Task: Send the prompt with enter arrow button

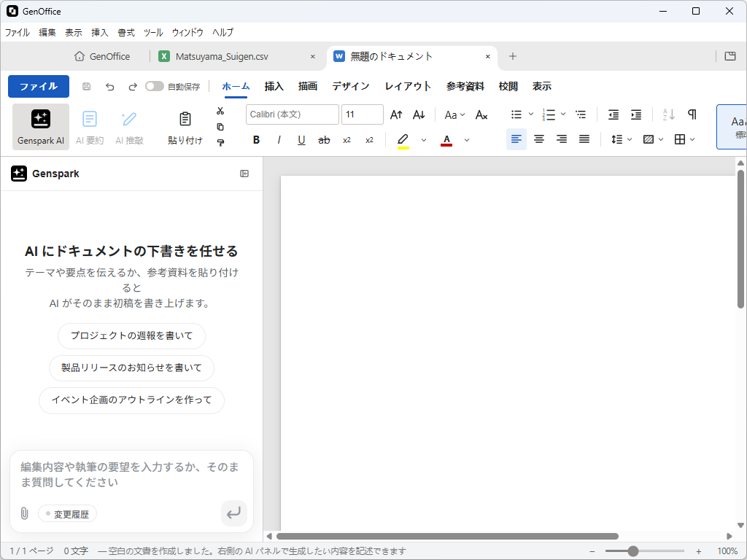Action: coord(234,513)
